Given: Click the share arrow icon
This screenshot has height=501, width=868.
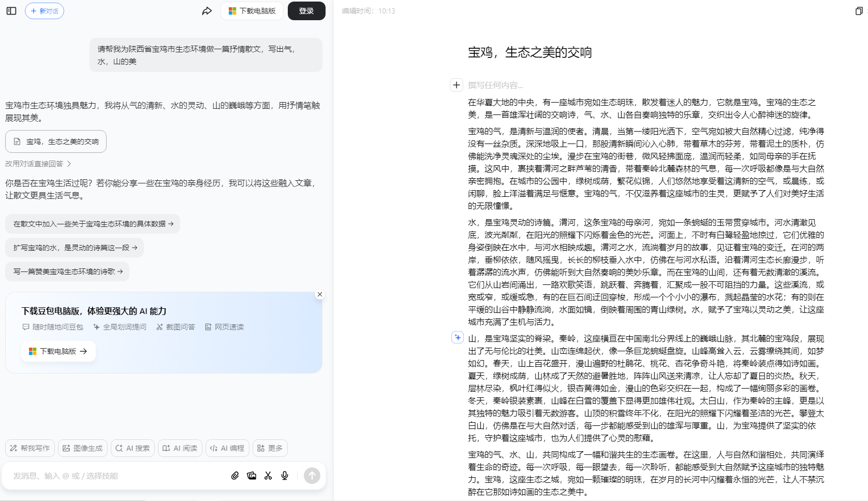Looking at the screenshot, I should click(207, 11).
